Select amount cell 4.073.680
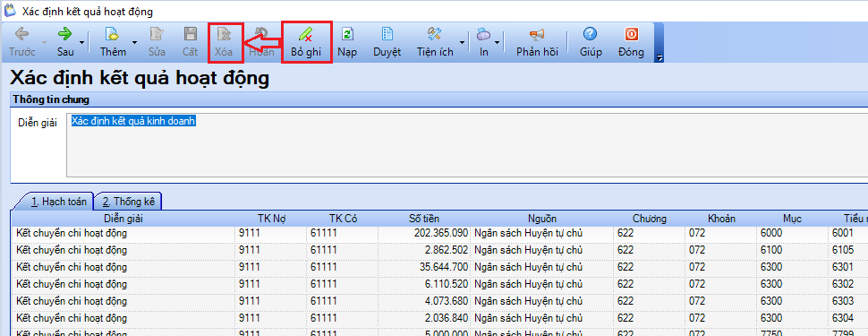 coord(424,302)
